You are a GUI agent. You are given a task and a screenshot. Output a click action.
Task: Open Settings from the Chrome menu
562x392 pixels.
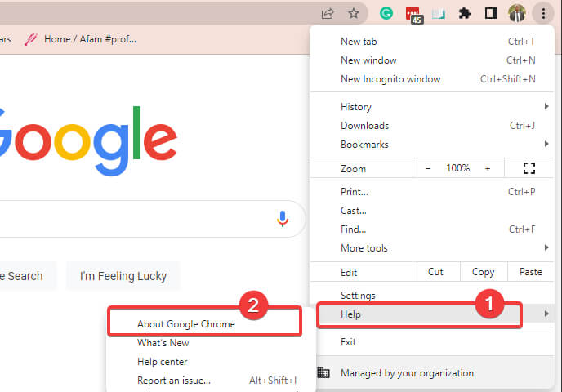[432, 296]
